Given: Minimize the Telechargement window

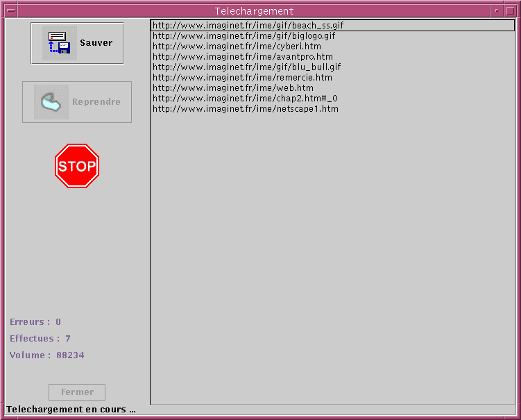Looking at the screenshot, I should (497, 11).
